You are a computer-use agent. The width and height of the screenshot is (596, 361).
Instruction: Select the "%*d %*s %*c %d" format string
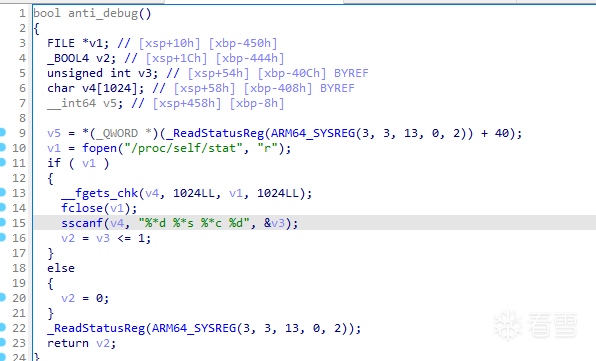(195, 223)
